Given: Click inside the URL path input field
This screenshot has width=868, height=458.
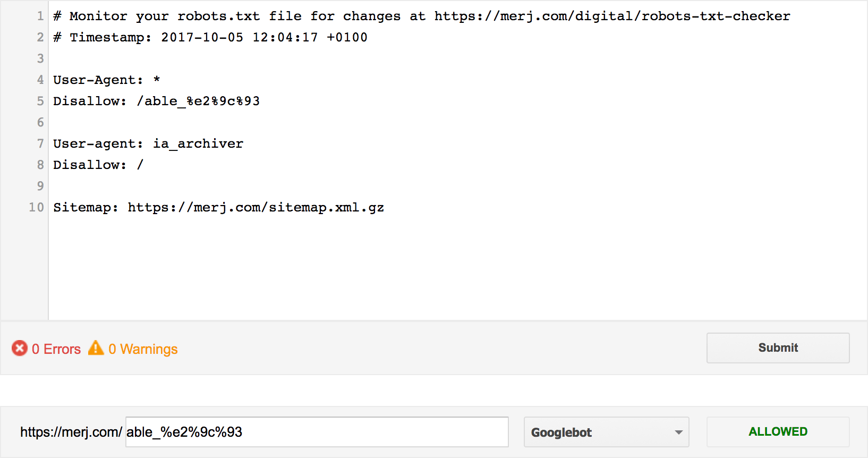Looking at the screenshot, I should (x=316, y=432).
